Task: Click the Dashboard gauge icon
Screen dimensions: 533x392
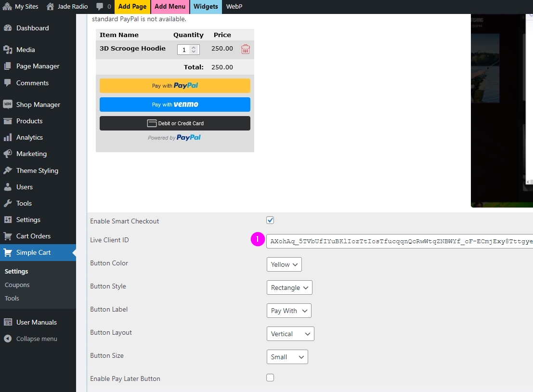Action: tap(8, 28)
